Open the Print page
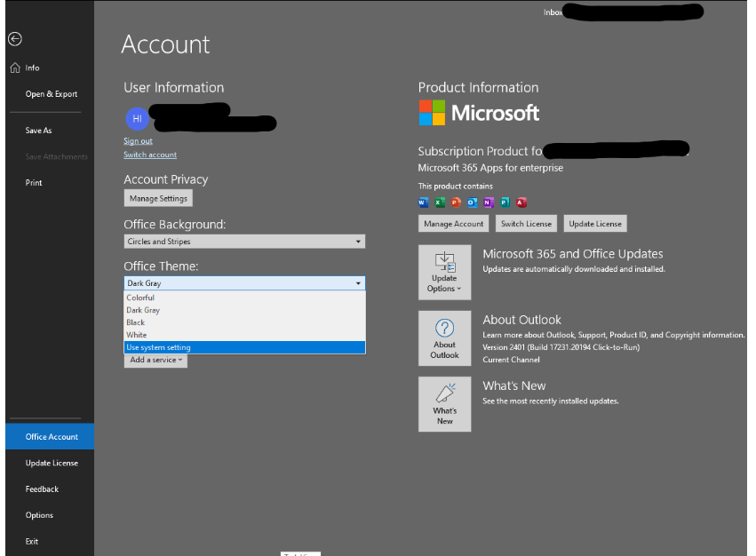 point(50,183)
